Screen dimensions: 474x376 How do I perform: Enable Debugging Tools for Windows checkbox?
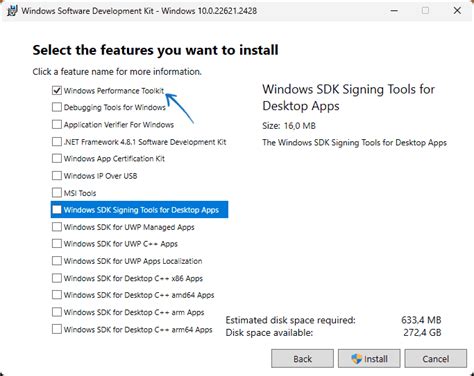point(57,107)
